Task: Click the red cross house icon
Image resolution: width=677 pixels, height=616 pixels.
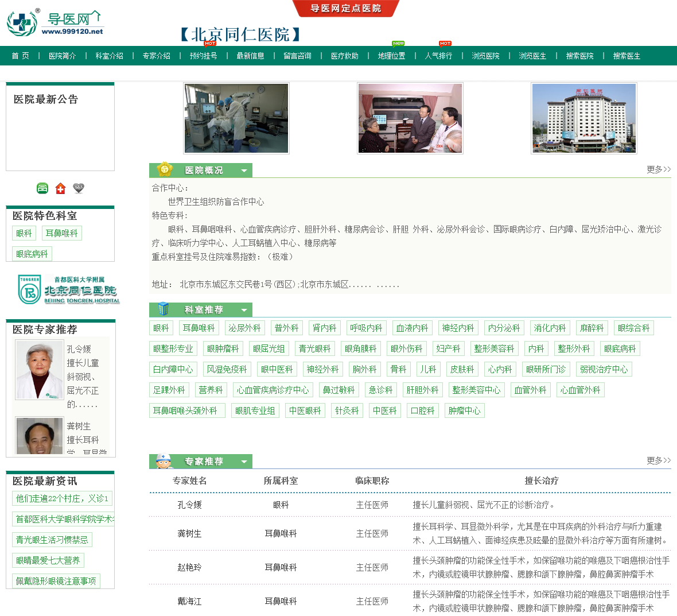Action: [60, 188]
